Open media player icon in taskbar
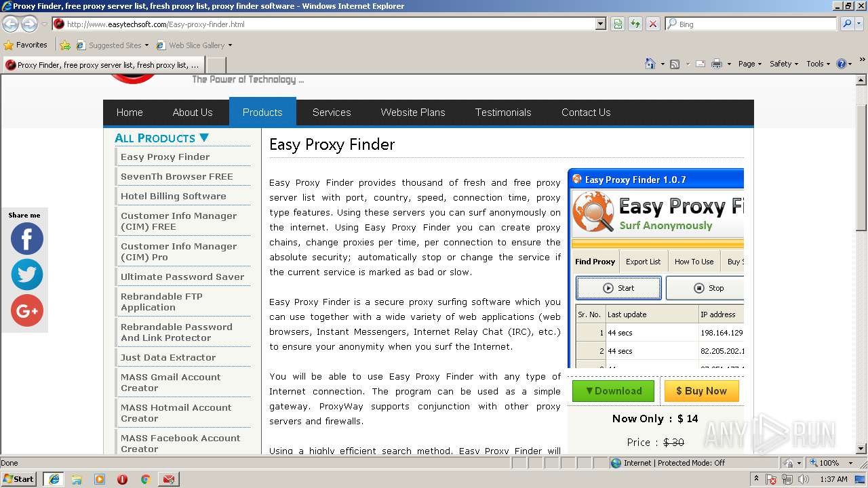868x488 pixels. tap(100, 479)
